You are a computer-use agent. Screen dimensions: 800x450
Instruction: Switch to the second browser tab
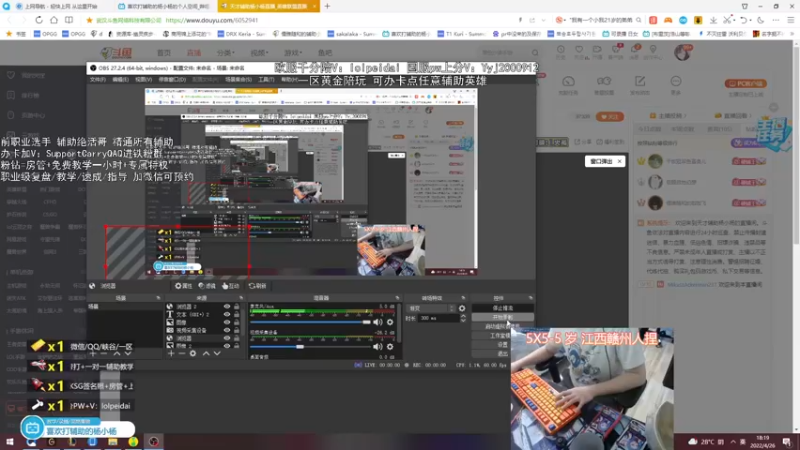tap(164, 6)
